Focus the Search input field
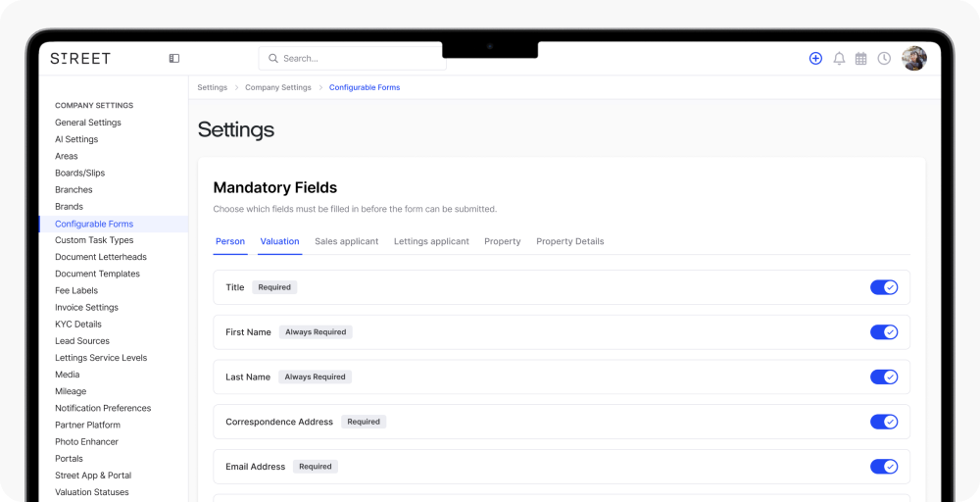Viewport: 980px width, 502px height. click(353, 58)
